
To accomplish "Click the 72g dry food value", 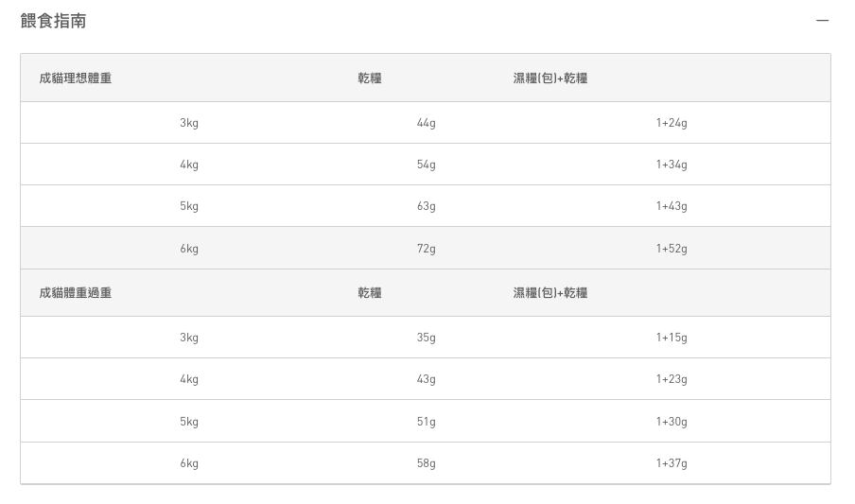I will [426, 249].
